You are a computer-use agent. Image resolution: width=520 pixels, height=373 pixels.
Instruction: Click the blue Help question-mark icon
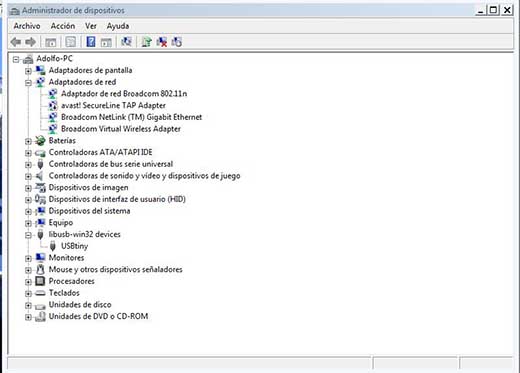pyautogui.click(x=91, y=42)
